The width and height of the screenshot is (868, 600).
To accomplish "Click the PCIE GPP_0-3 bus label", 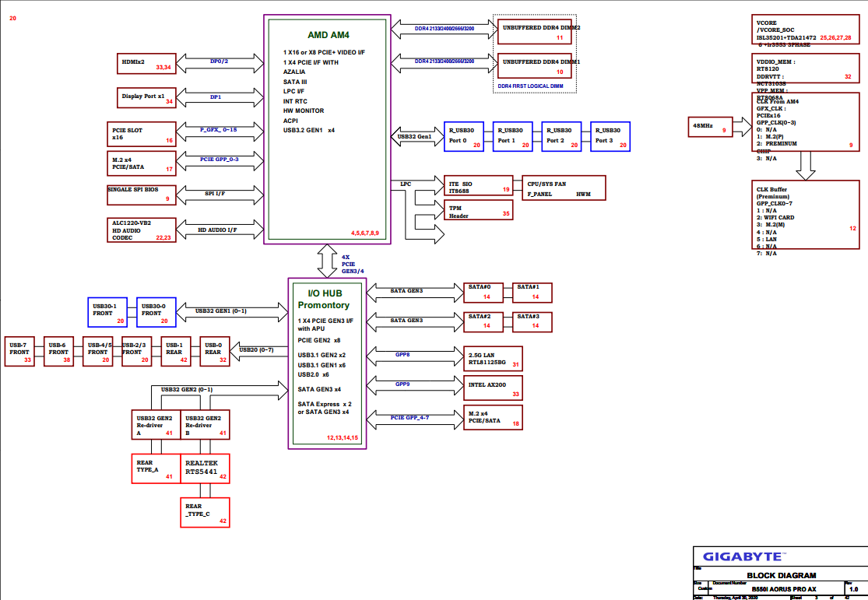I will click(220, 159).
